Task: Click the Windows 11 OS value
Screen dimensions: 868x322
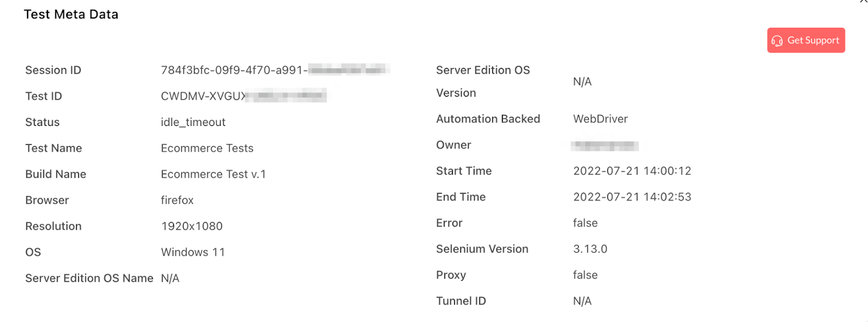Action: click(x=193, y=252)
